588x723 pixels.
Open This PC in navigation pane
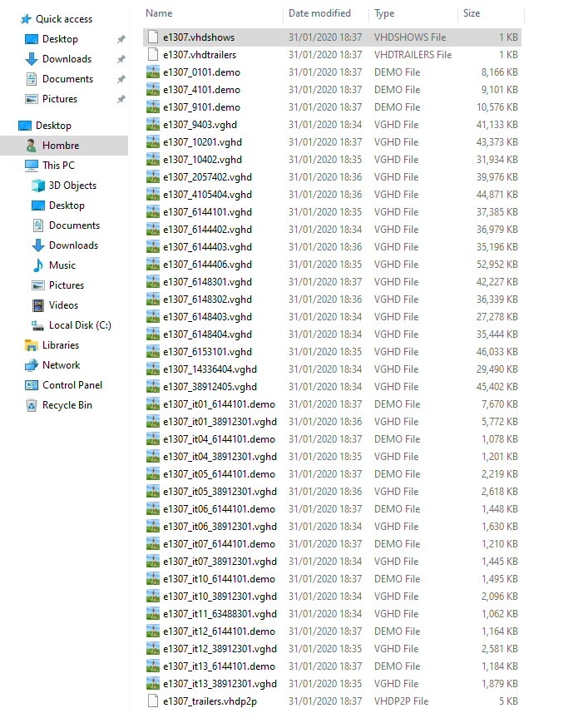pyautogui.click(x=58, y=166)
